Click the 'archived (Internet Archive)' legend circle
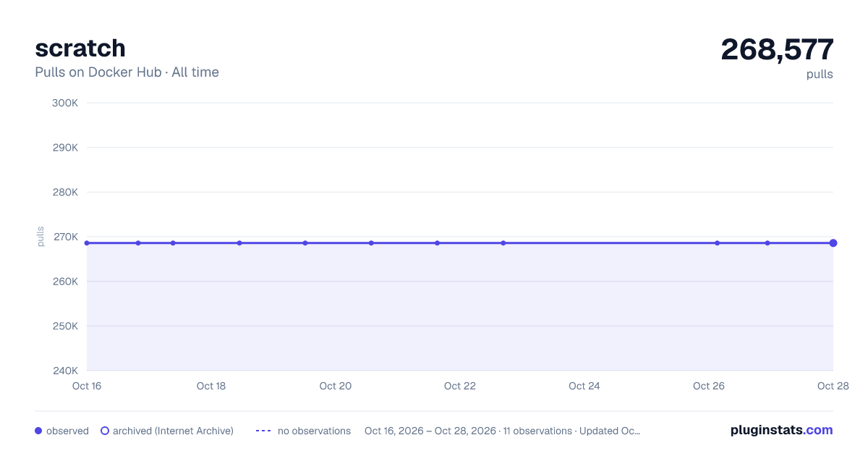This screenshot has height=456, width=868. coord(105,431)
